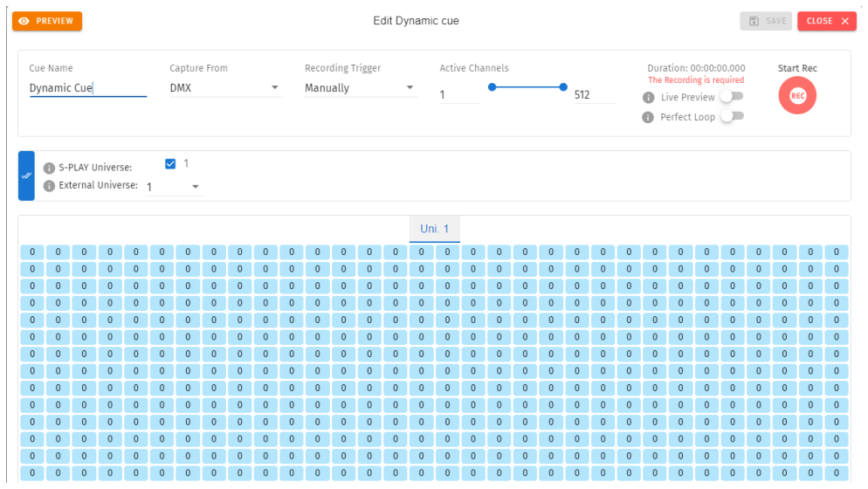
Task: Click the info icon beside Perfect Loop
Action: pos(648,117)
